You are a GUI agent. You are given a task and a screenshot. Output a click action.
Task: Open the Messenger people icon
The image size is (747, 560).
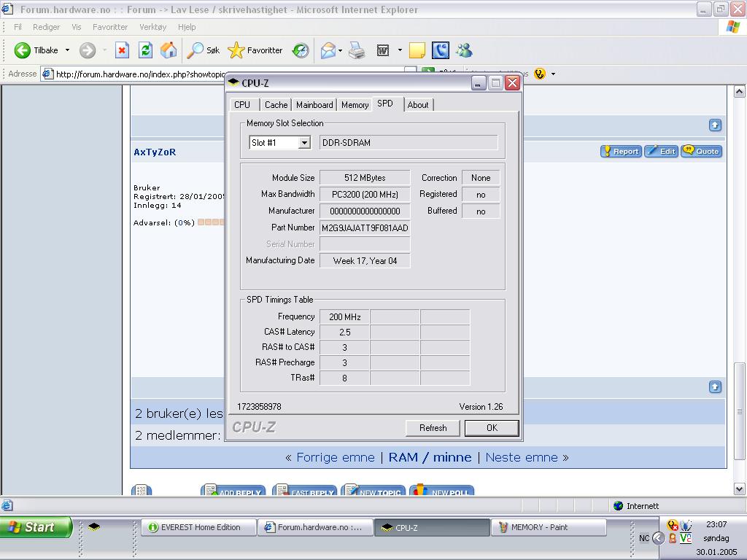point(464,50)
